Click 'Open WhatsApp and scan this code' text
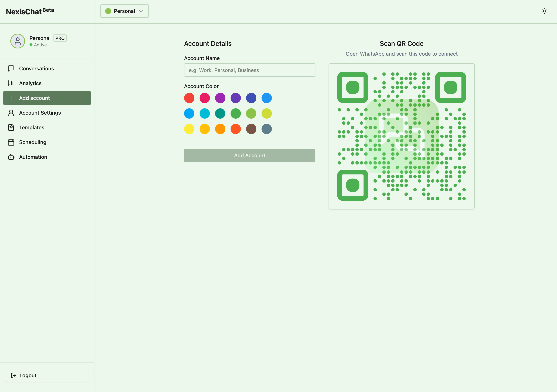 (402, 54)
